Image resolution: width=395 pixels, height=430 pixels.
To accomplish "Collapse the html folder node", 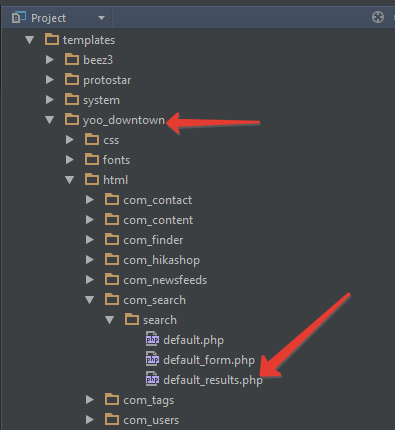I will point(70,180).
